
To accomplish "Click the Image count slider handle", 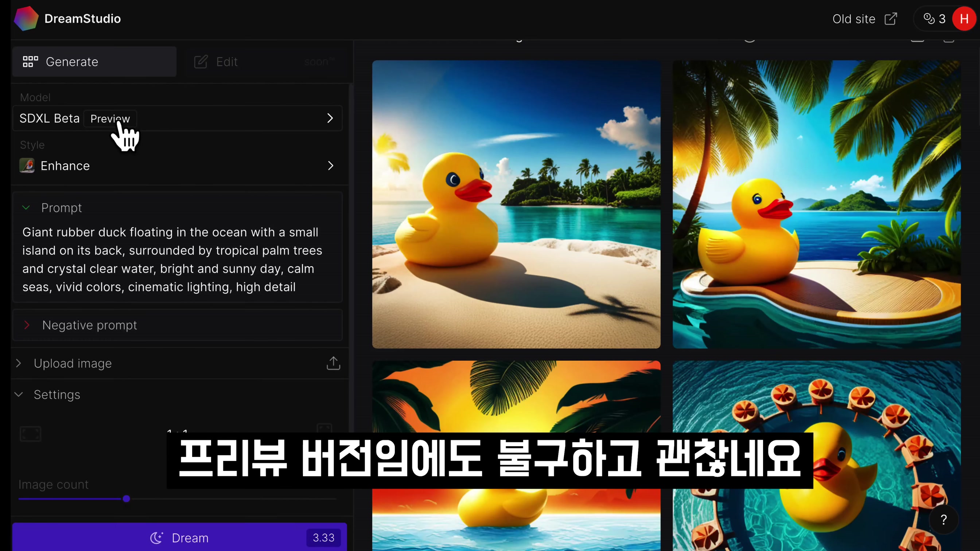I will point(126,498).
